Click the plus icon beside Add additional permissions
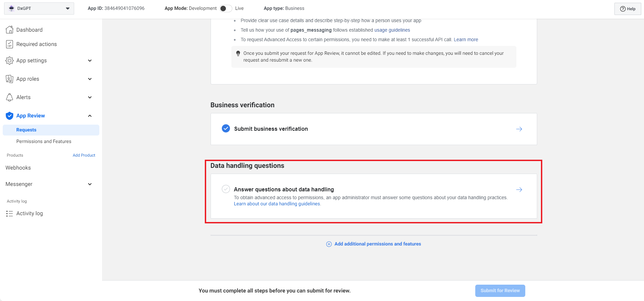The height and width of the screenshot is (301, 644). point(329,244)
